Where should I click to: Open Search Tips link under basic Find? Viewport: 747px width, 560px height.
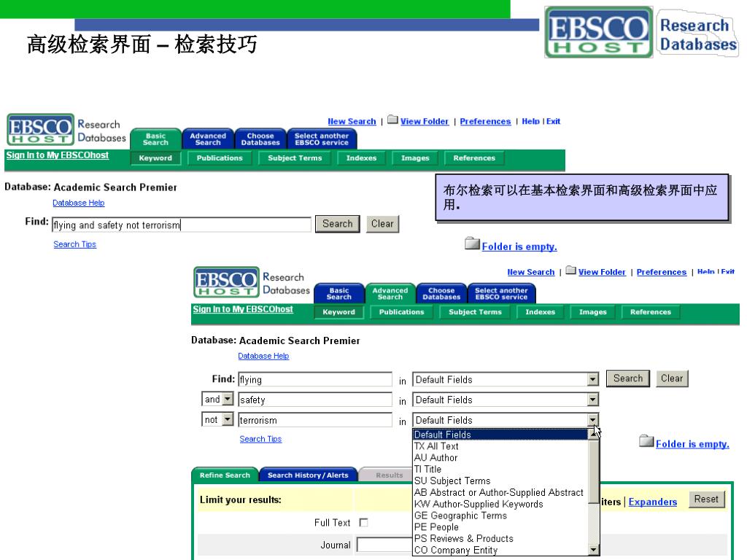75,244
